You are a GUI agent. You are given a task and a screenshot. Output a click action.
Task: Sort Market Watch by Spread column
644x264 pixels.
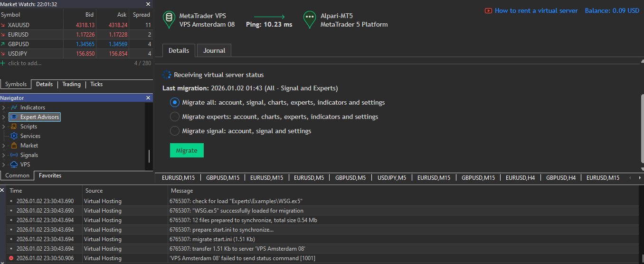coord(141,15)
